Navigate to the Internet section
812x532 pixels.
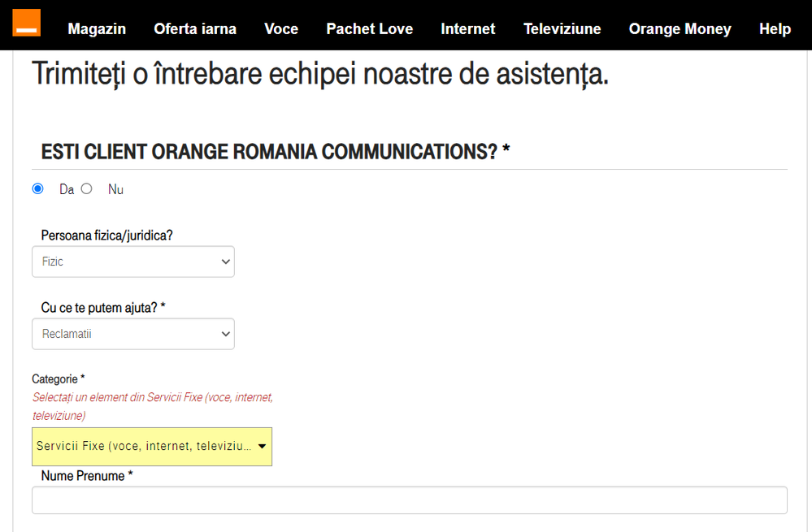tap(467, 29)
